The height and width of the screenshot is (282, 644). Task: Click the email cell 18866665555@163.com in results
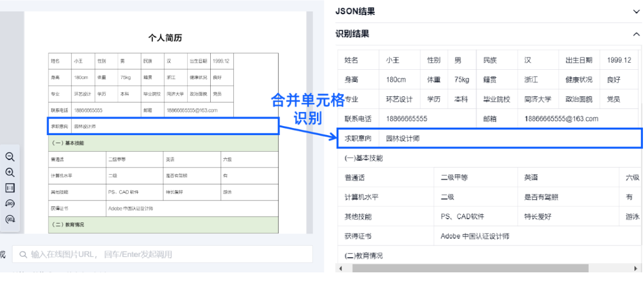click(561, 118)
